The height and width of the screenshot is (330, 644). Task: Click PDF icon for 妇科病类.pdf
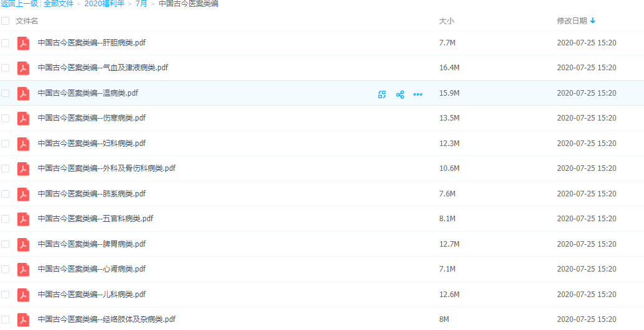coord(23,144)
